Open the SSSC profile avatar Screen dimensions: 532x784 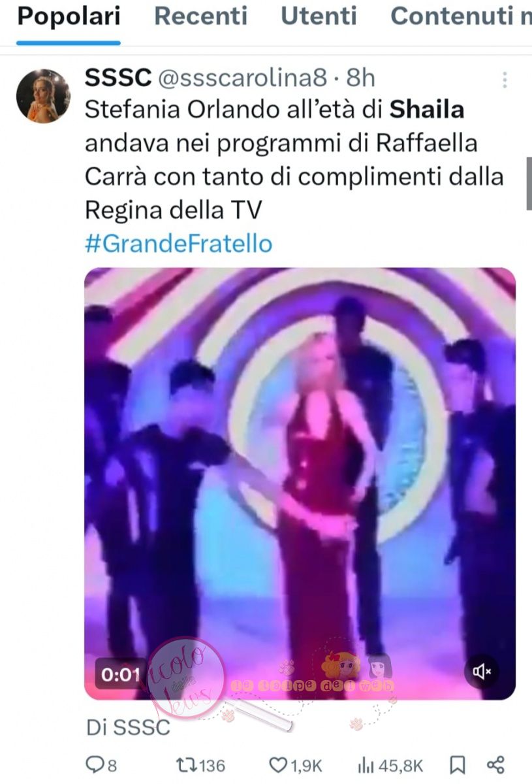[43, 95]
